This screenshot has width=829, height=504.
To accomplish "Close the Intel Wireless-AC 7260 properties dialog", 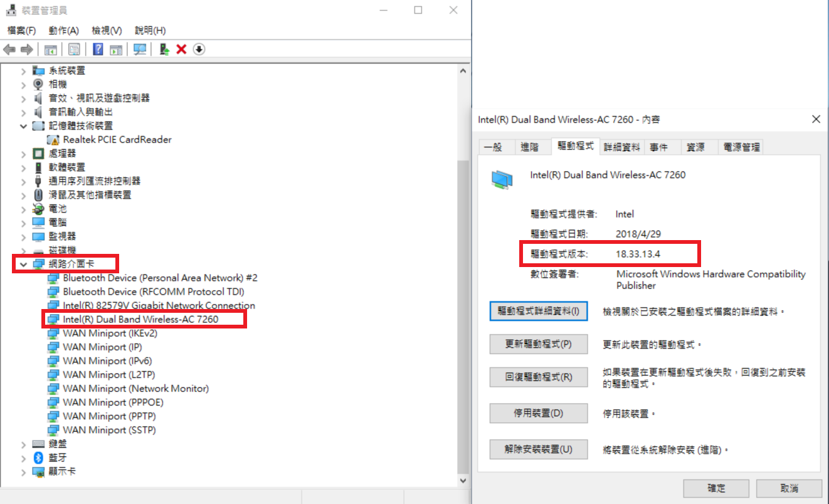I will click(816, 119).
